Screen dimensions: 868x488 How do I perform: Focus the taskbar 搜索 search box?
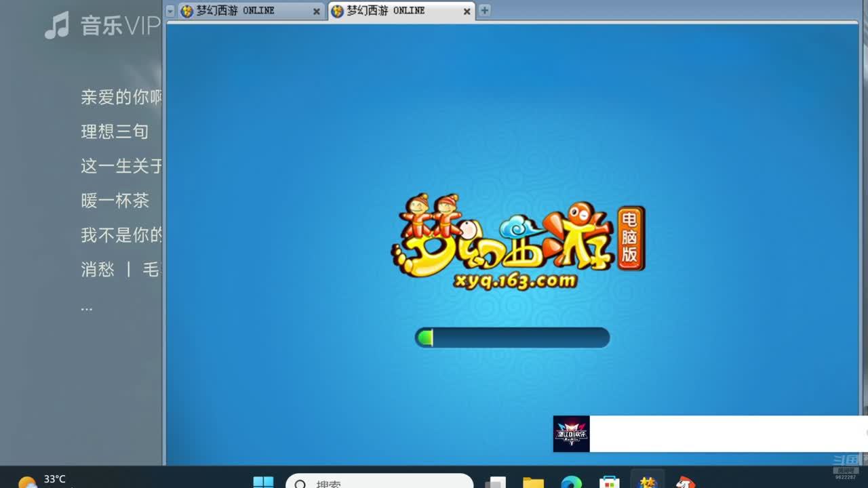click(x=379, y=481)
